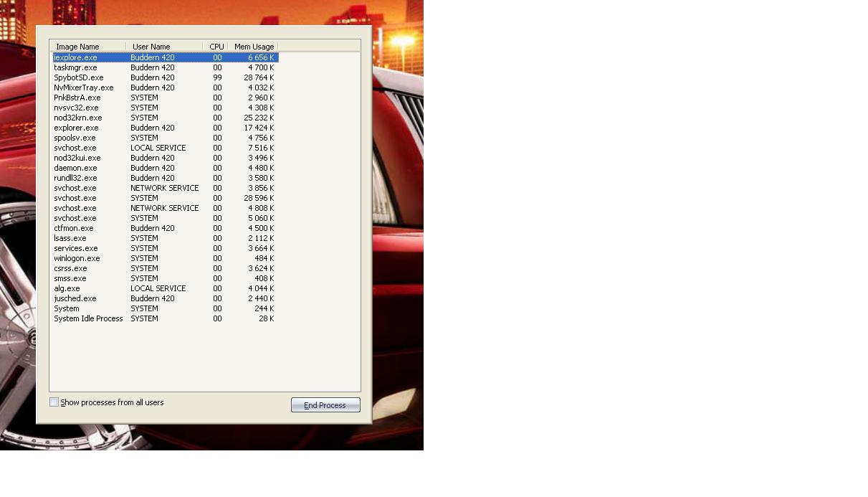868x497 pixels.
Task: Select smss.exe process row
Action: [165, 278]
